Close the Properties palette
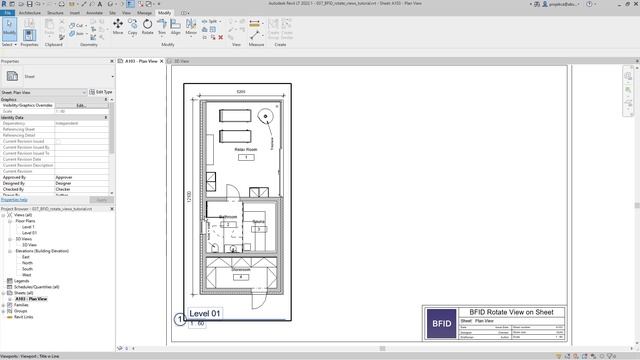The image size is (640, 360). coord(112,61)
